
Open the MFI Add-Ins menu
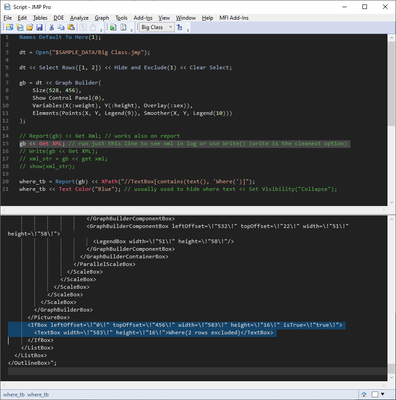tap(234, 18)
